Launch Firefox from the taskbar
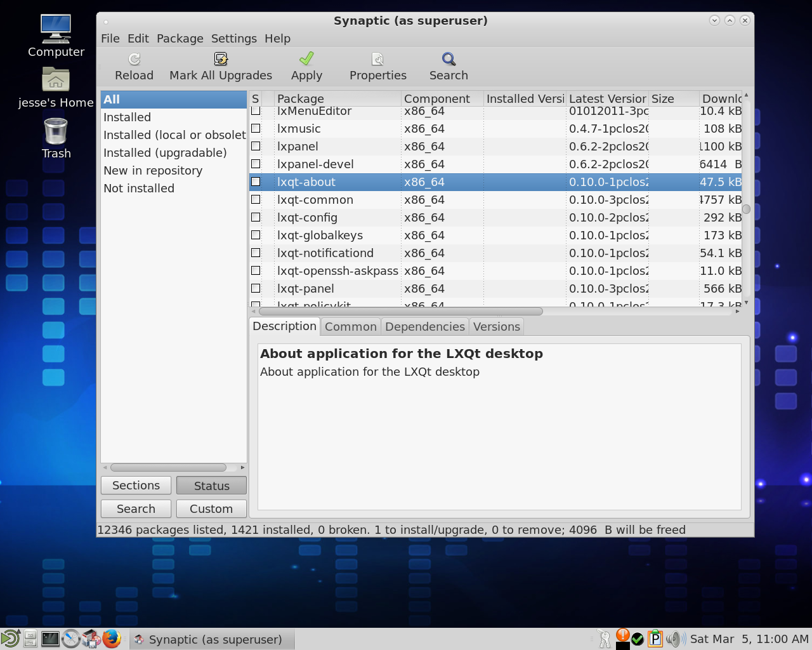This screenshot has width=812, height=650. pos(112,639)
